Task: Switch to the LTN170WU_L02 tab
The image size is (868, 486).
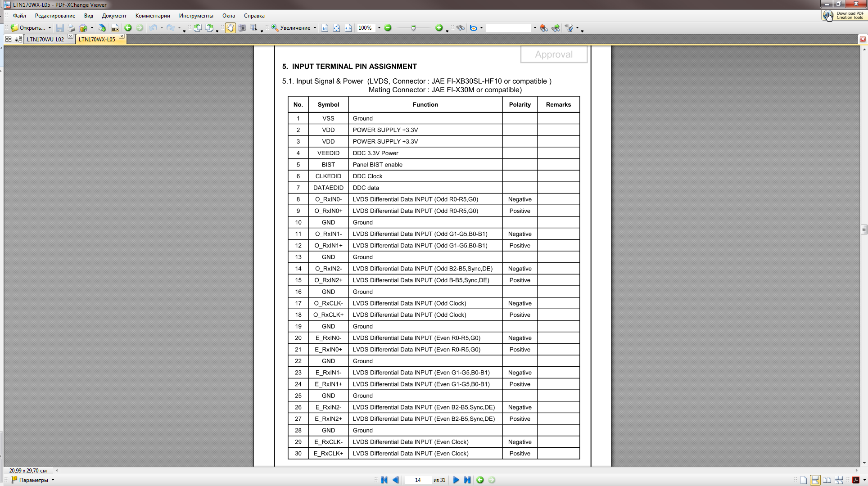Action: [x=45, y=40]
